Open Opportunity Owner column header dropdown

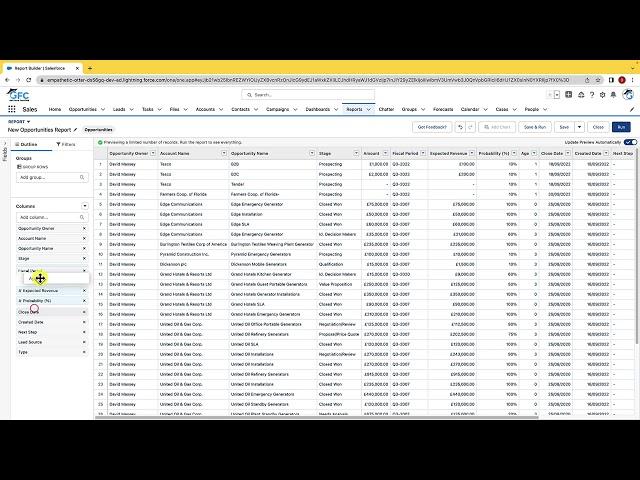pos(153,153)
